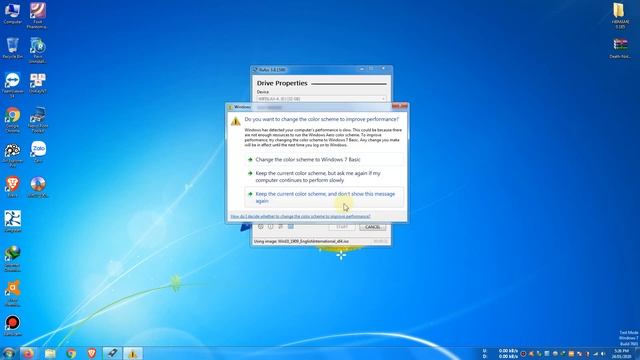Open the desktop shortcut right of Brave
640x360 pixels.
click(38, 187)
